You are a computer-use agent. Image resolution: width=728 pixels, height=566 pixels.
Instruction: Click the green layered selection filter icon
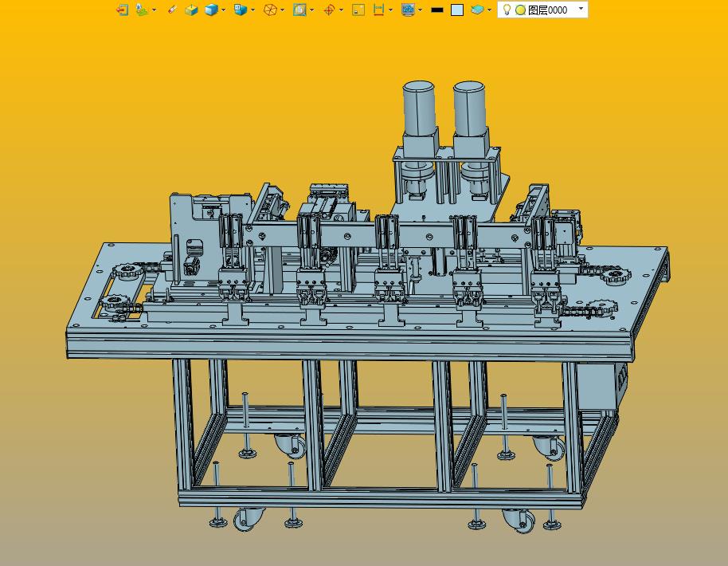point(142,10)
